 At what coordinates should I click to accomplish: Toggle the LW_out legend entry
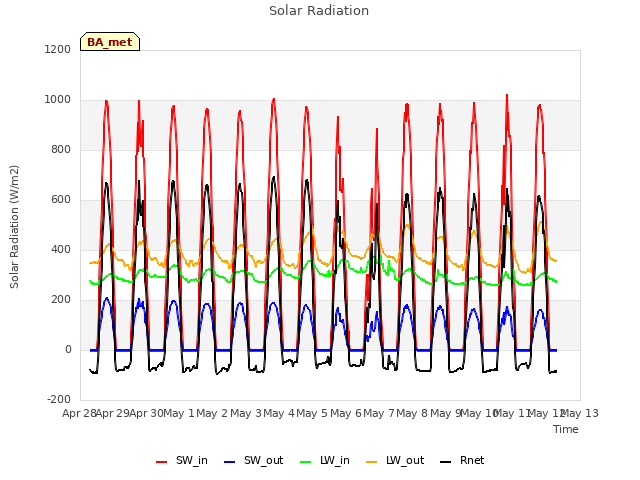coord(396,461)
